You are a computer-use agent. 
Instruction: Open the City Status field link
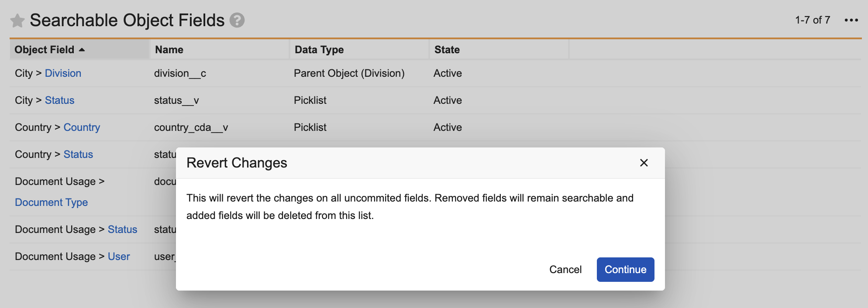point(59,100)
